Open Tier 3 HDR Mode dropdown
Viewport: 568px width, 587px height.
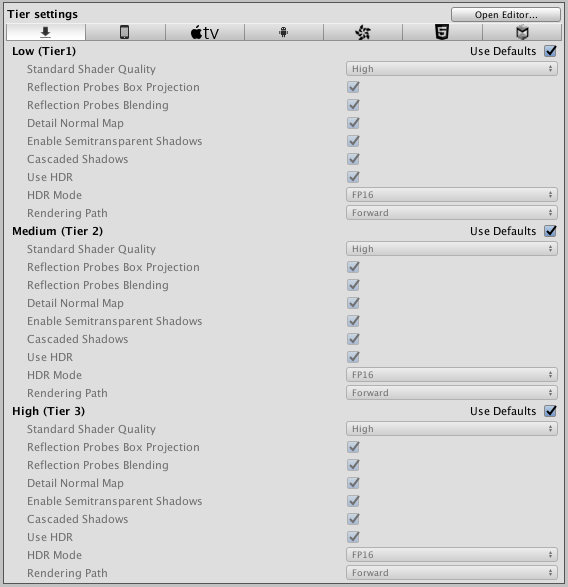tap(452, 555)
